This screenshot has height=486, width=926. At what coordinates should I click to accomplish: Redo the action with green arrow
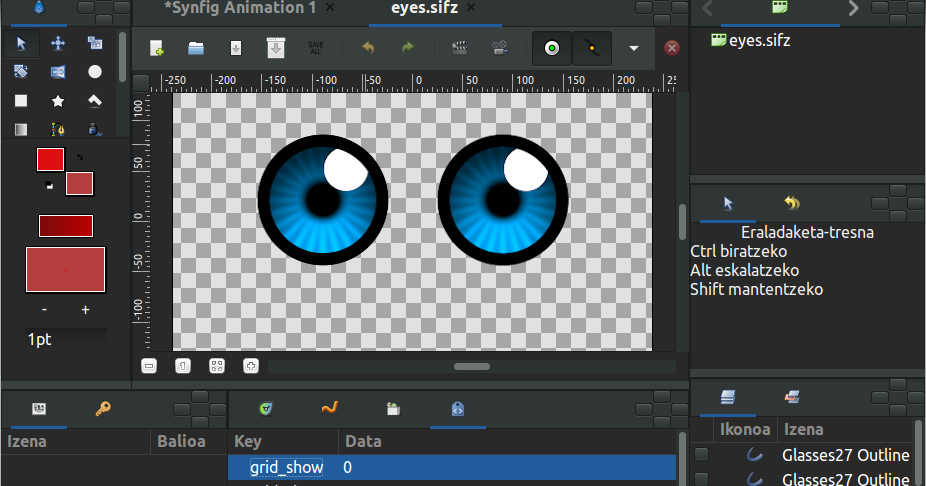[408, 48]
